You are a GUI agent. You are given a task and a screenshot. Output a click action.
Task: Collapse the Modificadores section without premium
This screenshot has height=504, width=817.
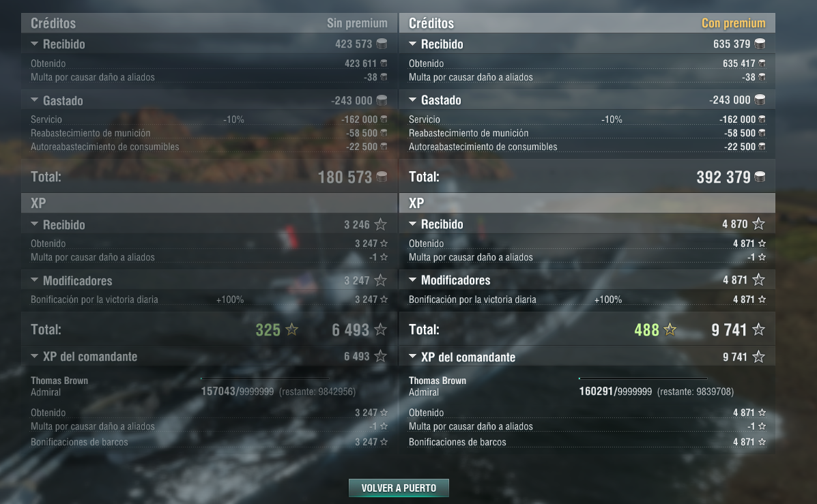coord(34,280)
